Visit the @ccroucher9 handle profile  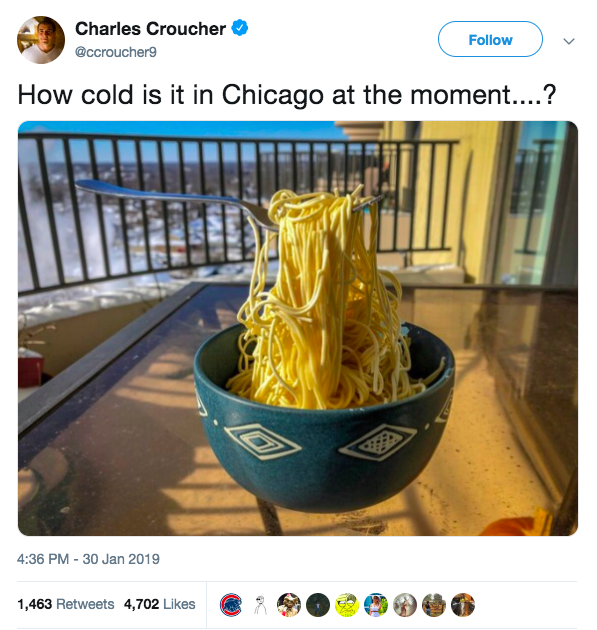click(x=116, y=52)
